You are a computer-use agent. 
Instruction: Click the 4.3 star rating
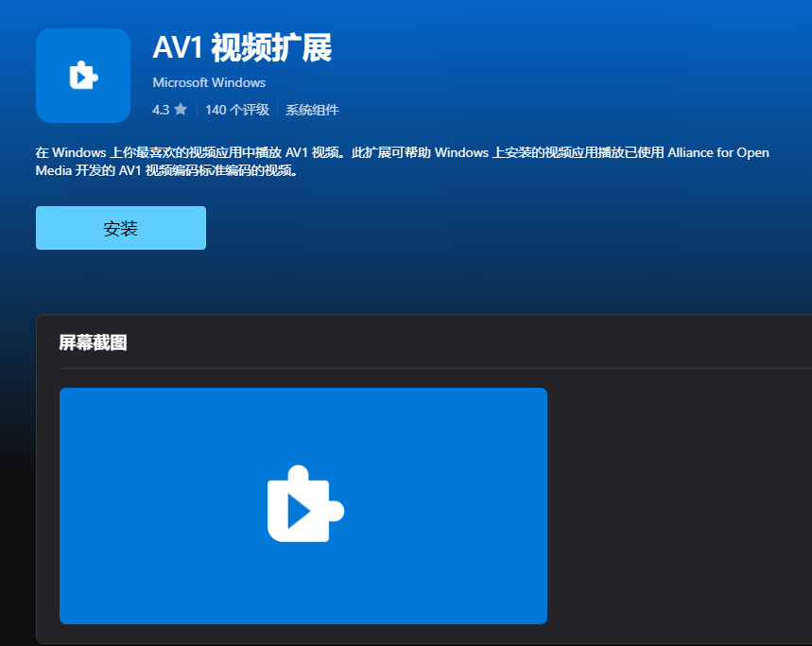click(x=169, y=110)
